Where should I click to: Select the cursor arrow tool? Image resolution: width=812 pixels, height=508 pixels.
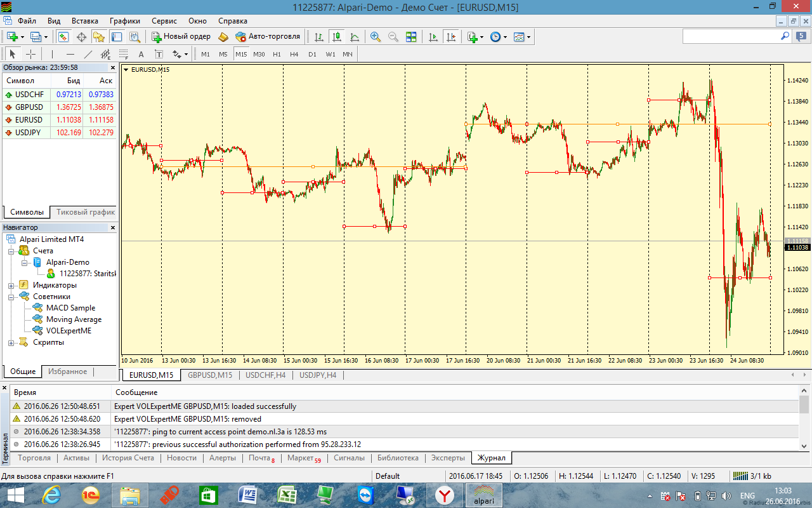pos(12,54)
